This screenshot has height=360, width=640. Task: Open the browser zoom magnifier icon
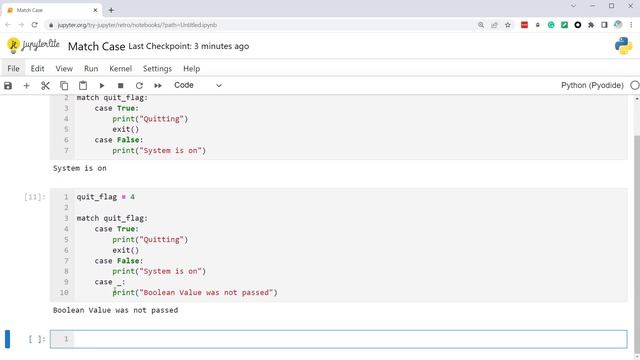(x=481, y=25)
